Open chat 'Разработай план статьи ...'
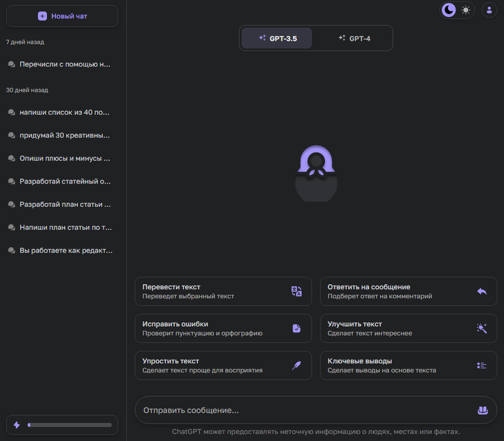The height and width of the screenshot is (441, 504). coord(62,205)
